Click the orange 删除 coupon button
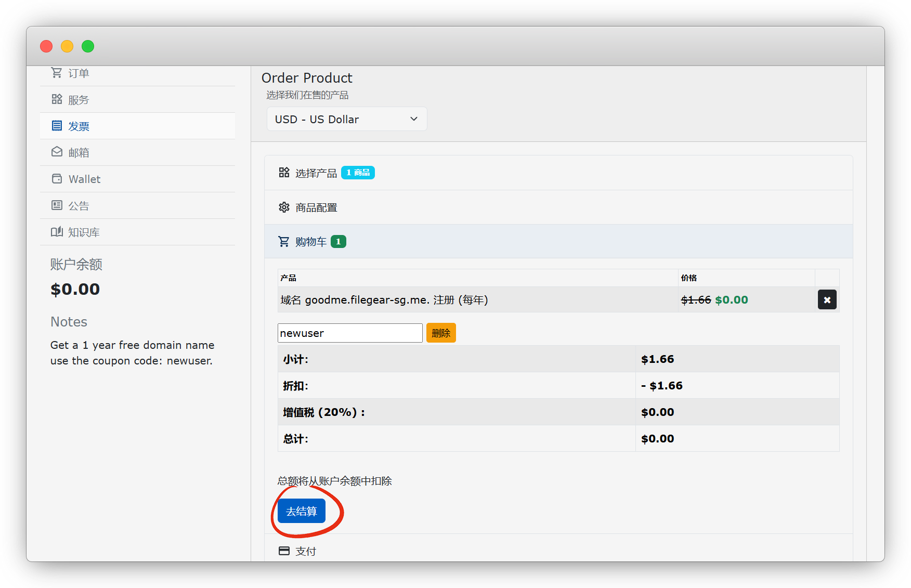The height and width of the screenshot is (588, 911). [x=441, y=333]
